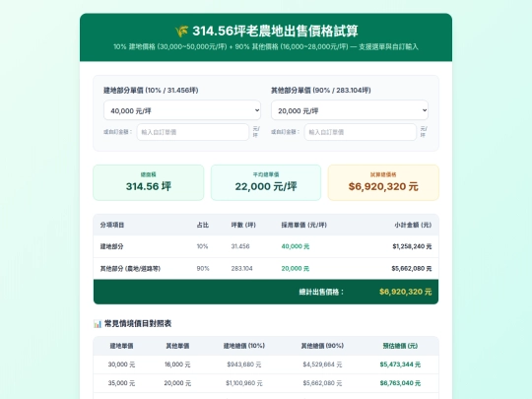Click the 10% share cell

(202, 246)
